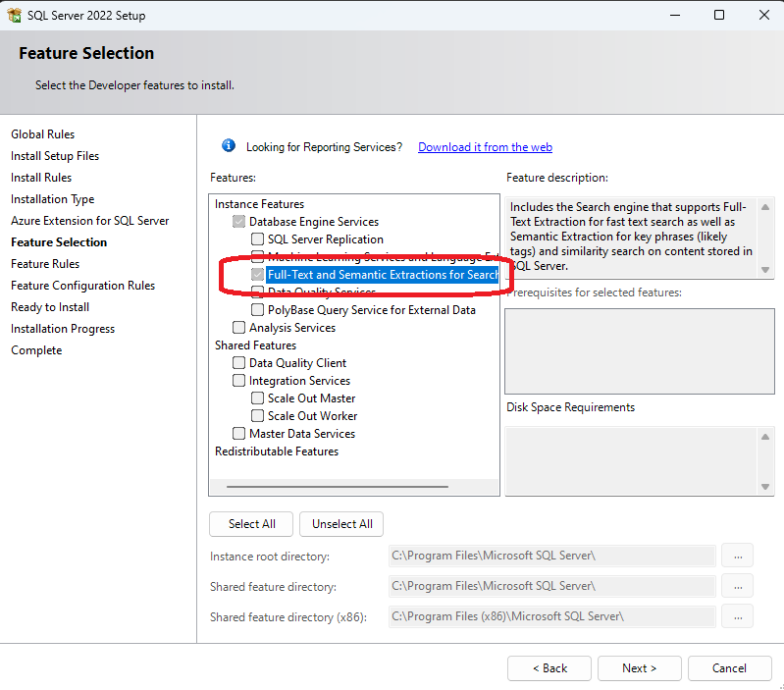Image resolution: width=784 pixels, height=690 pixels.
Task: Select the Feature Rules step
Action: click(45, 263)
